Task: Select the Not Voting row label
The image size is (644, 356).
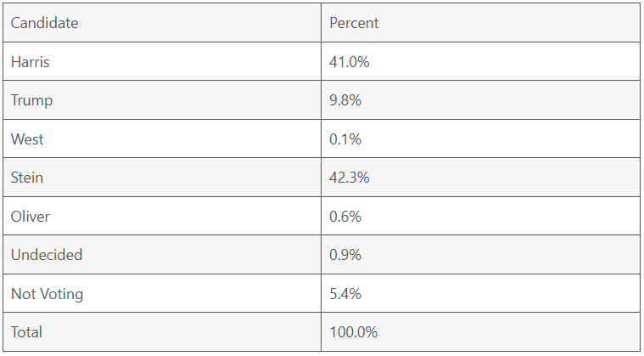Action: [x=47, y=294]
